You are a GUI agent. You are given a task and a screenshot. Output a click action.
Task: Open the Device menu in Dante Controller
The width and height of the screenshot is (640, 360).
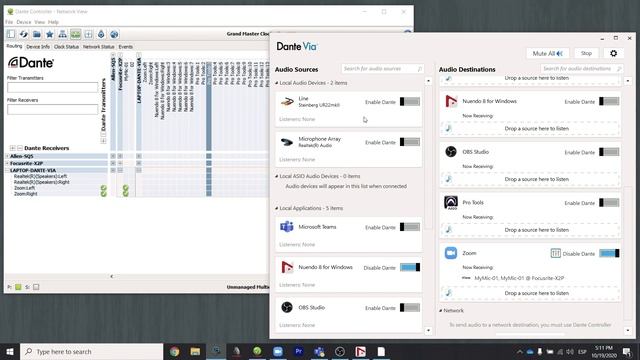[x=24, y=22]
